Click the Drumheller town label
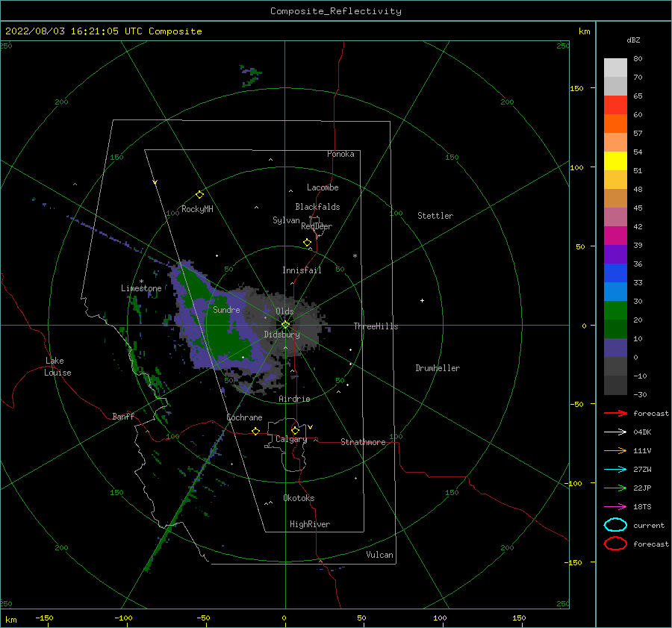Viewport: 672px width, 628px height. pyautogui.click(x=438, y=368)
